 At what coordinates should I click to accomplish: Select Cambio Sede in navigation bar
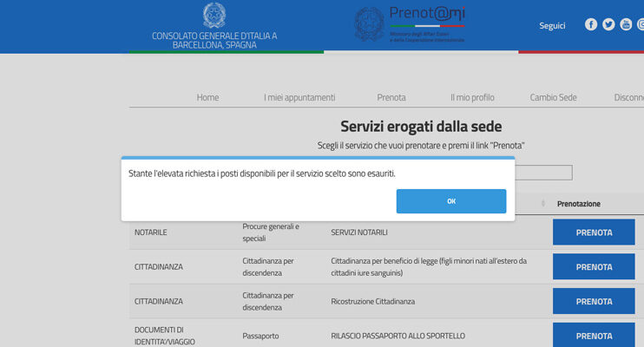pyautogui.click(x=553, y=97)
